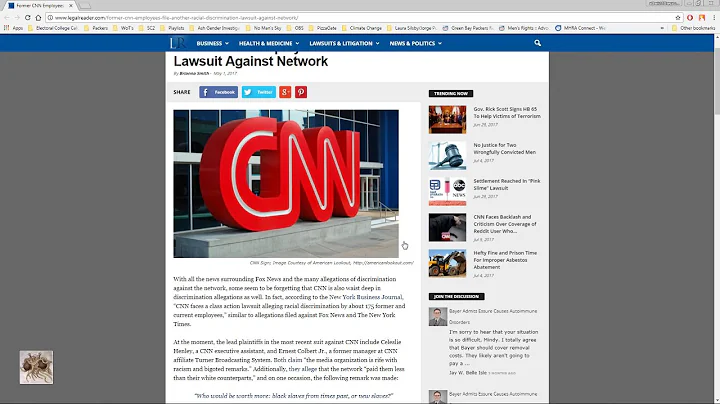Screen dimensions: 720x404
Task: Open Hefty Fine and Prison Time article
Action: (505, 260)
